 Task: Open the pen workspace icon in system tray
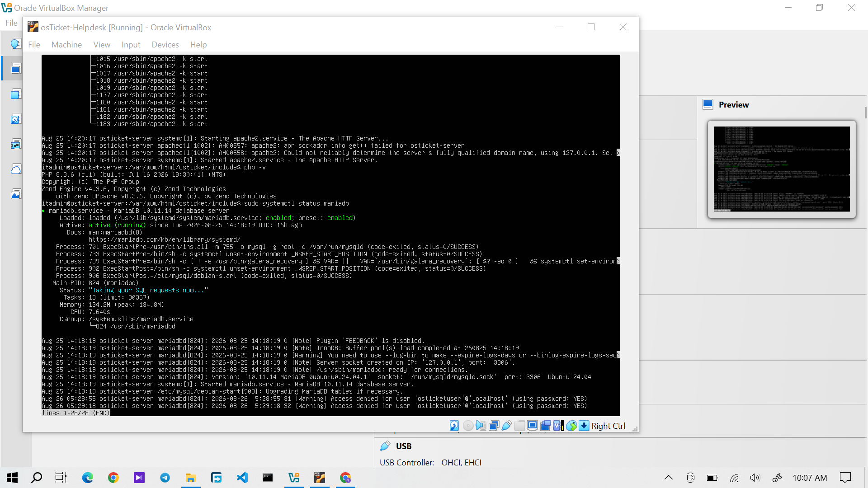[777, 478]
